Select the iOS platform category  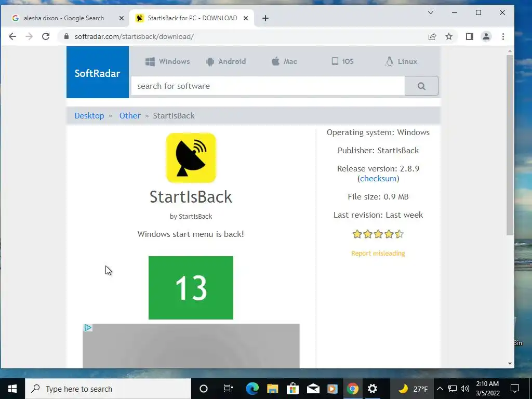click(342, 61)
